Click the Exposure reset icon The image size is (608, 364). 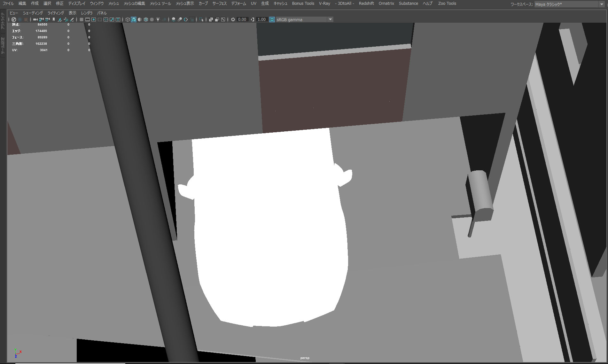233,19
